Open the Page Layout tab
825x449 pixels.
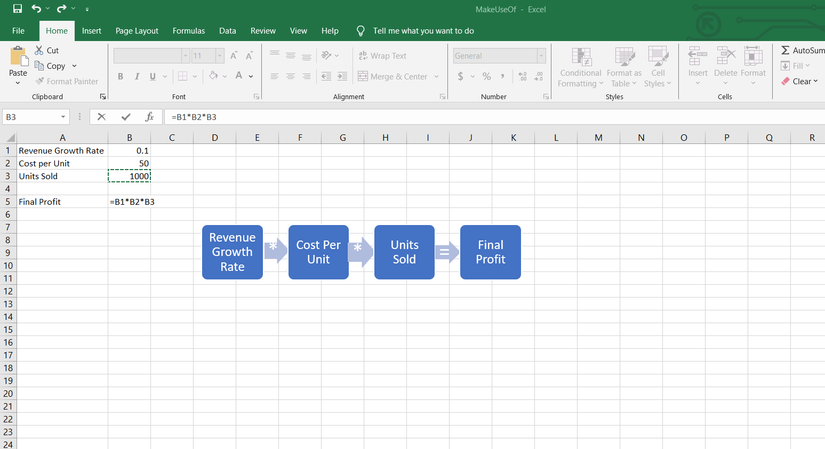tap(137, 31)
